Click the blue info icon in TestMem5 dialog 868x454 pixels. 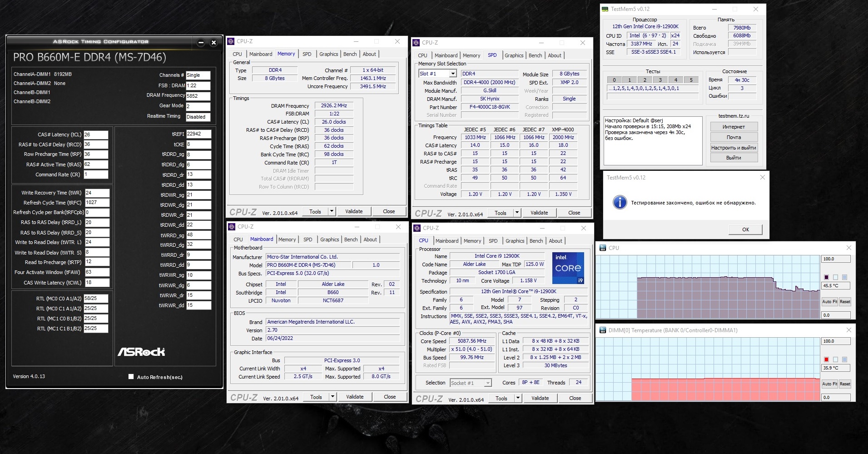point(620,203)
